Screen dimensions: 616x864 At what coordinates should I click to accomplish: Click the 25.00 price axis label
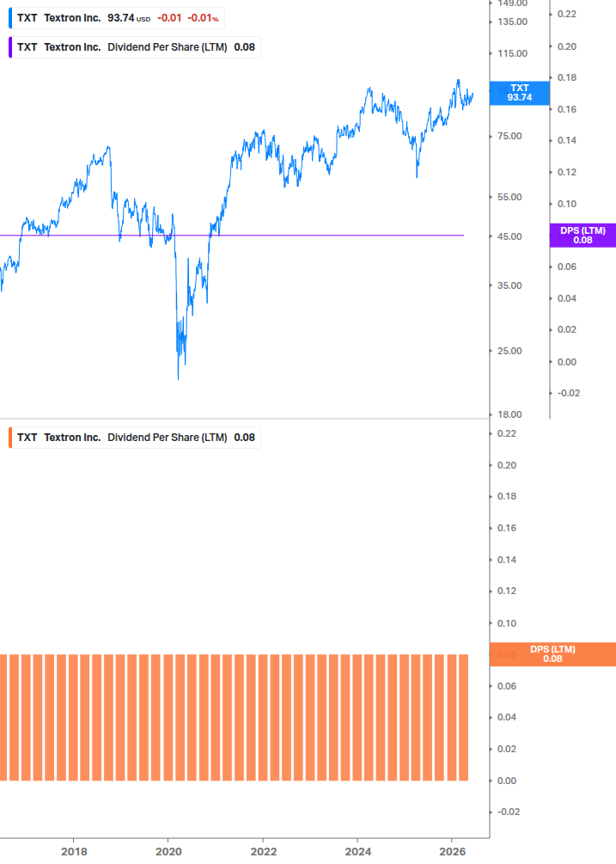509,351
